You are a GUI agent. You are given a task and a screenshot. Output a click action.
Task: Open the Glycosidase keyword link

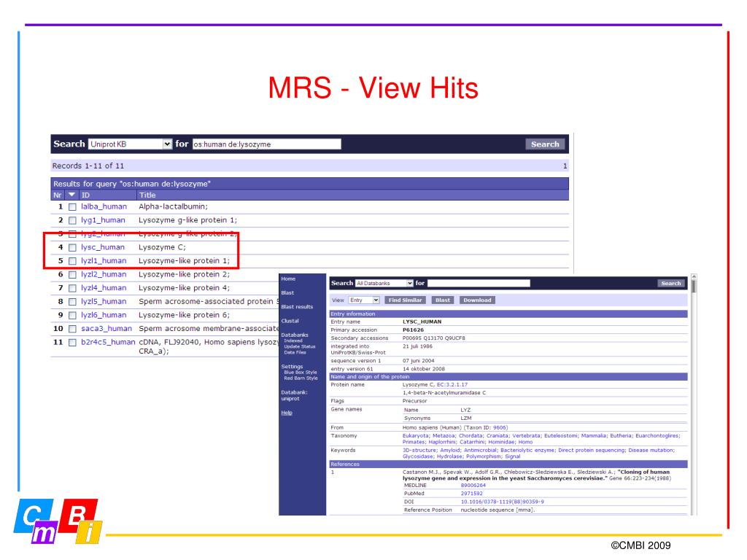click(x=417, y=456)
